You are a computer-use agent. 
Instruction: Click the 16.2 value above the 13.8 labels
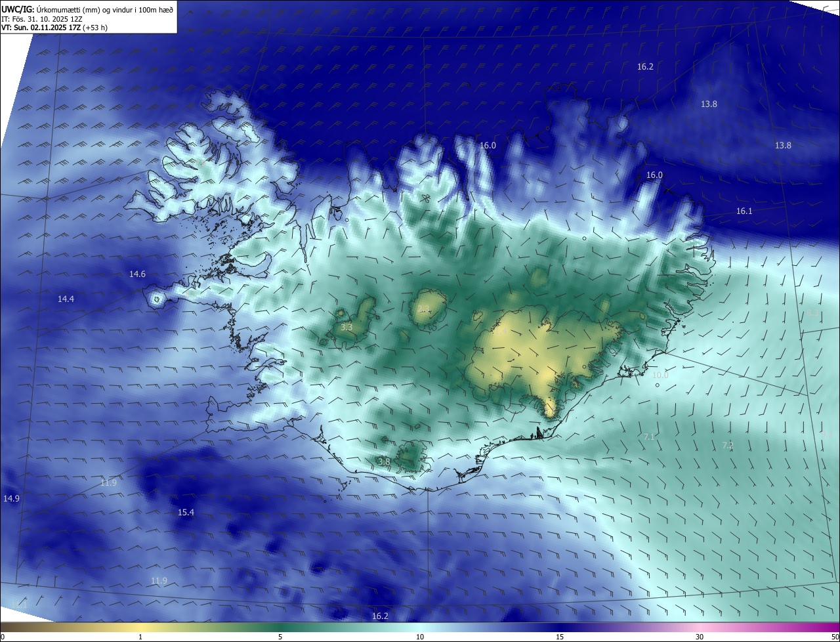(x=645, y=66)
